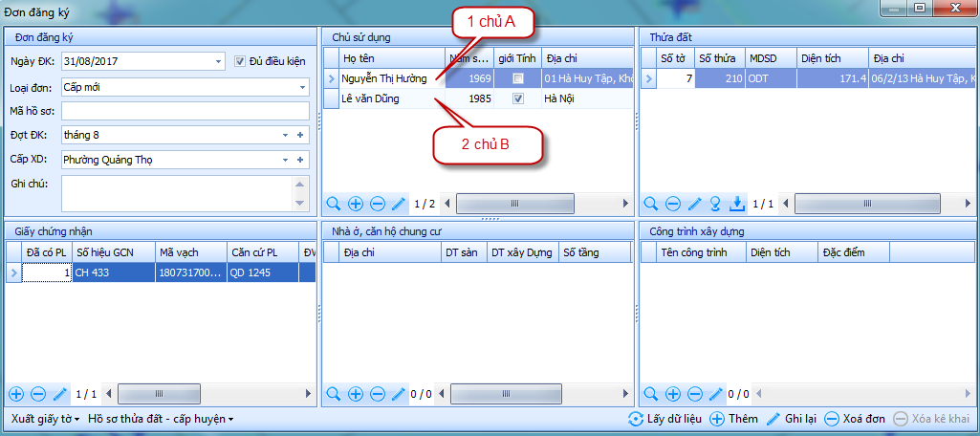The width and height of the screenshot is (980, 436).
Task: Open the Loại đơn dropdown
Action: [x=302, y=87]
